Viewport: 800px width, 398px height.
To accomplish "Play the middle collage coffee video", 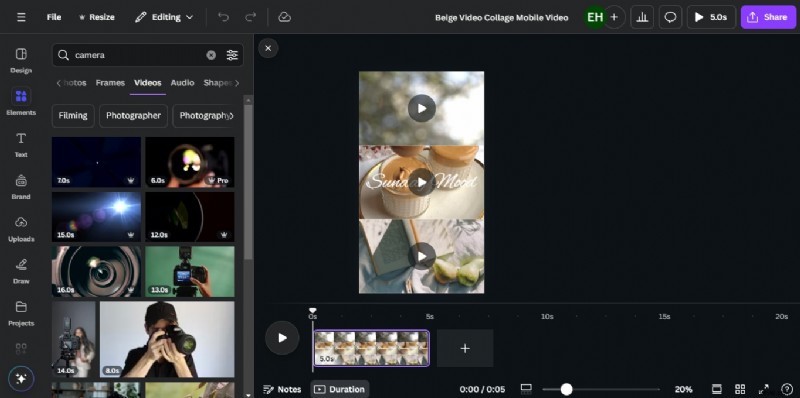I will pos(421,182).
